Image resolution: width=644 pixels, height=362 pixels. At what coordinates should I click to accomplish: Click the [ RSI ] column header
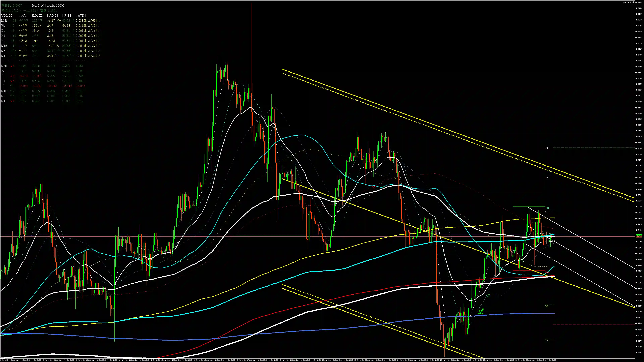click(67, 15)
